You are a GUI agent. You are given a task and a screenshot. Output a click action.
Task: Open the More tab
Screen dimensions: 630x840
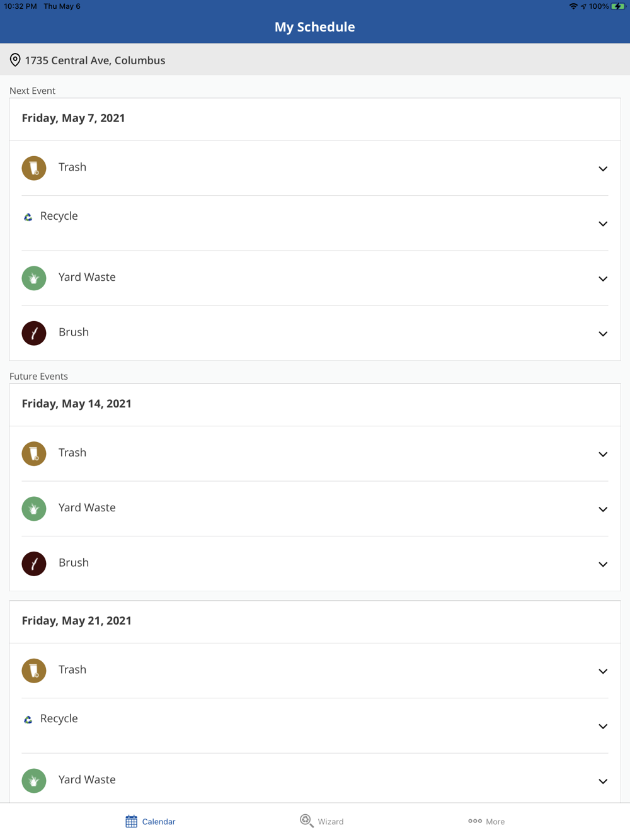pos(486,821)
